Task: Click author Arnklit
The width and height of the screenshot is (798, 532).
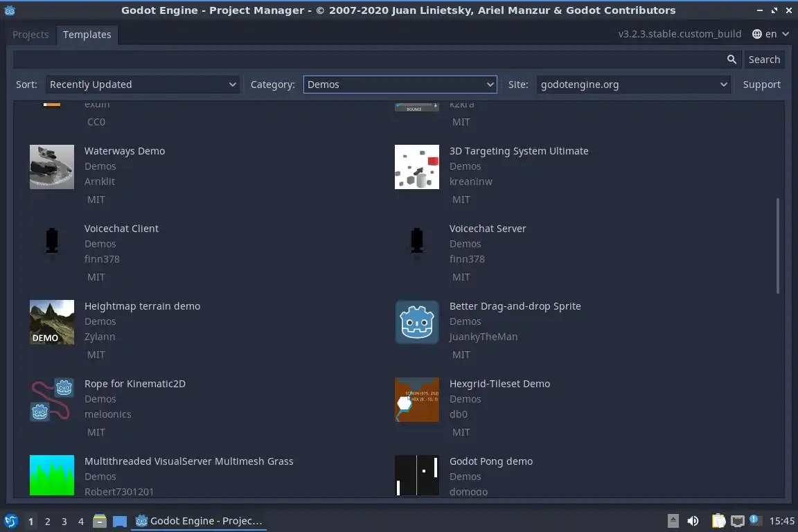Action: coord(100,181)
